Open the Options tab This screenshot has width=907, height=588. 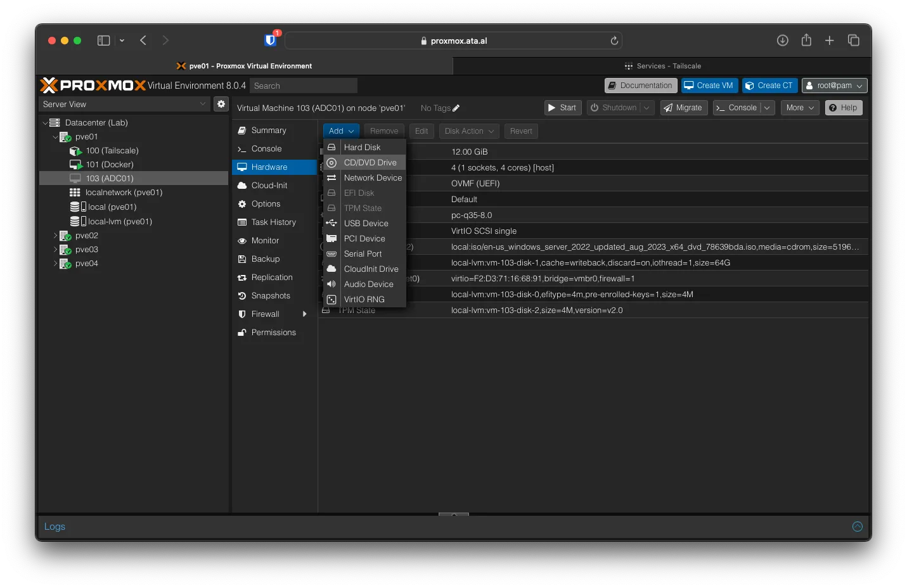(274, 204)
